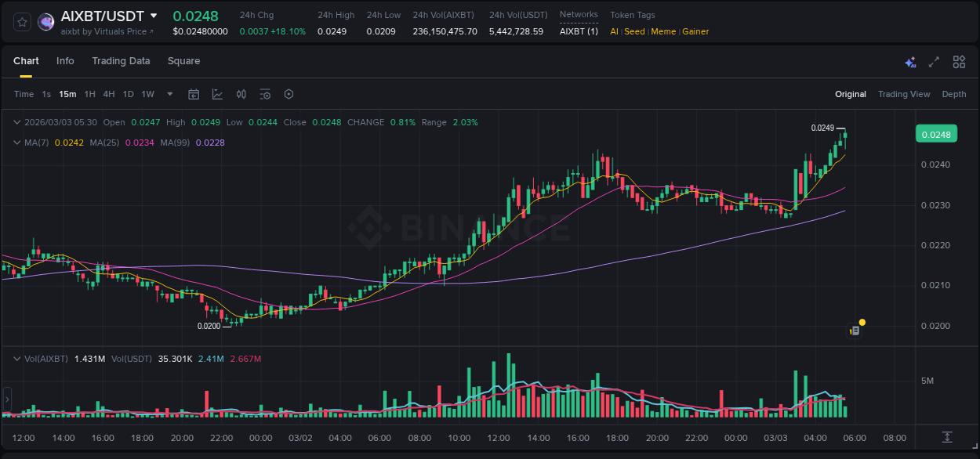Screen dimensions: 980x459
Task: Expand the extra timeframes dropdown arrow
Action: (x=169, y=94)
